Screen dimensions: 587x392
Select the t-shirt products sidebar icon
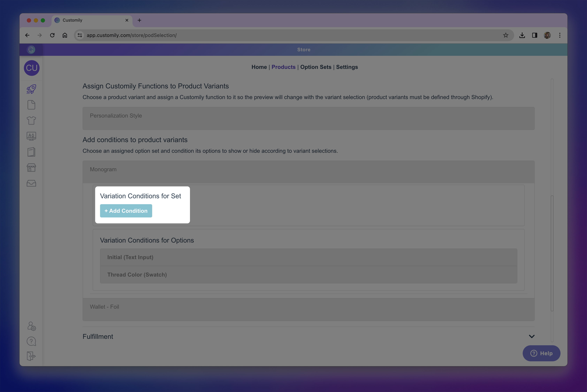pos(31,120)
